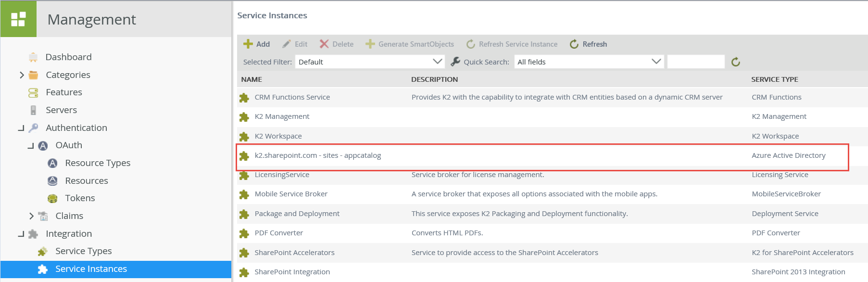Collapse the Authentication tree node
Viewport: 868px width, 282px height.
pos(21,128)
